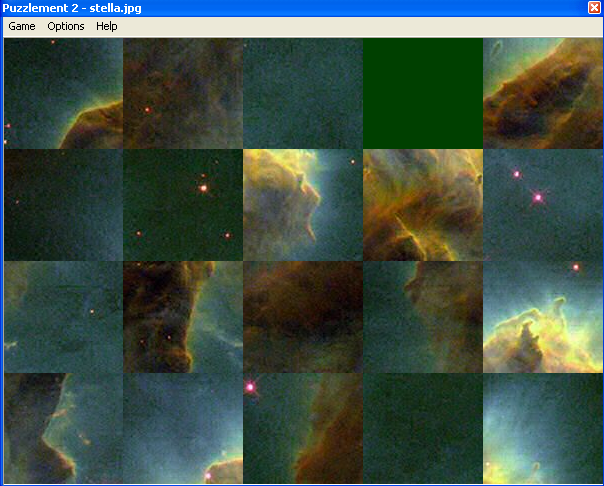The image size is (604, 486).
Task: Select tile with orange streaked nebula texture
Action: click(x=423, y=205)
